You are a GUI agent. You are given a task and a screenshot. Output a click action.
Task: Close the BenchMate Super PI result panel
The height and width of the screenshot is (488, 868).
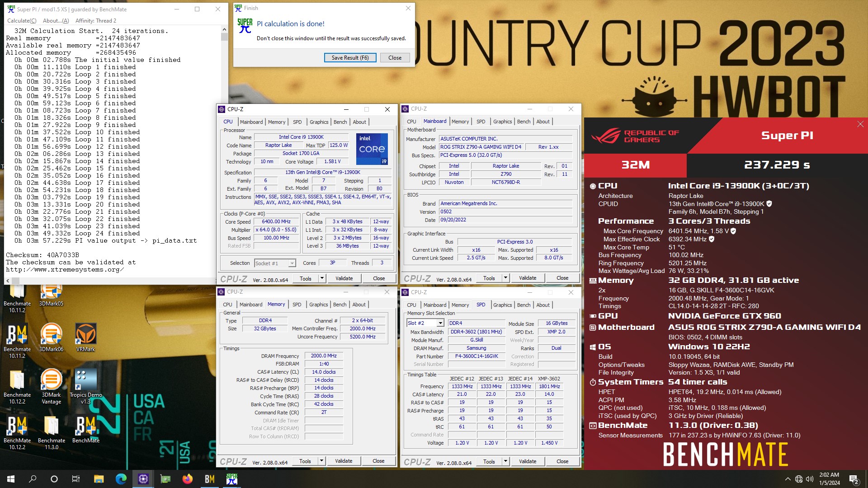(x=860, y=124)
